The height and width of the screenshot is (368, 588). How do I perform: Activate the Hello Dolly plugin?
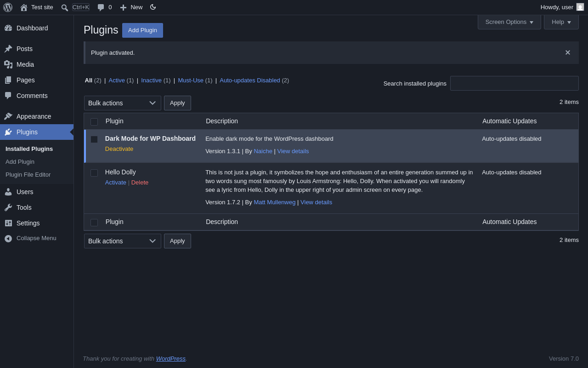(x=116, y=183)
